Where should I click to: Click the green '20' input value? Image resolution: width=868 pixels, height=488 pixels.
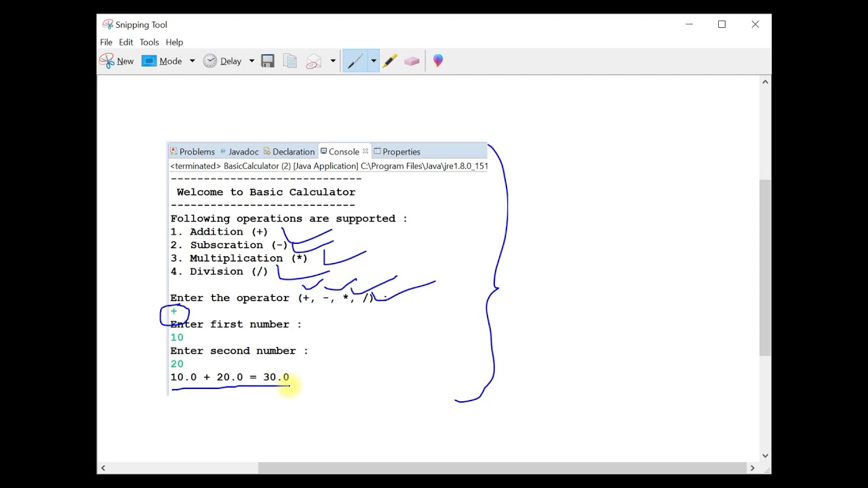coord(177,364)
